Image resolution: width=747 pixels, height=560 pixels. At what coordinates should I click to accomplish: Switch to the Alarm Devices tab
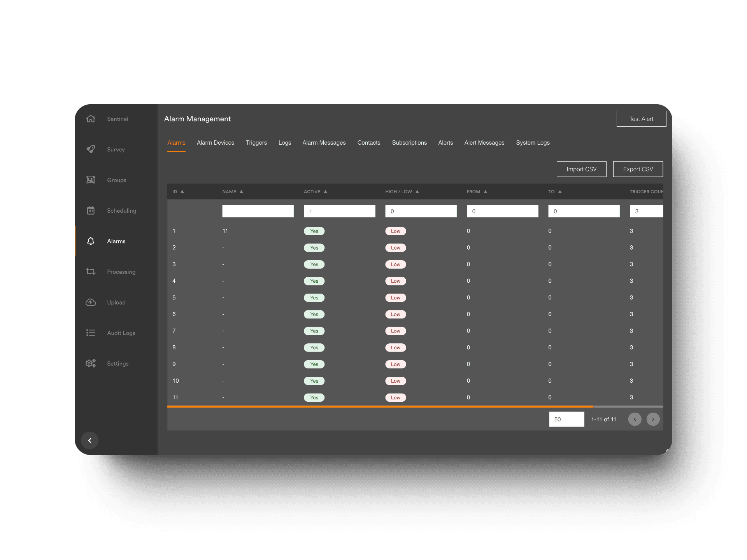point(215,142)
